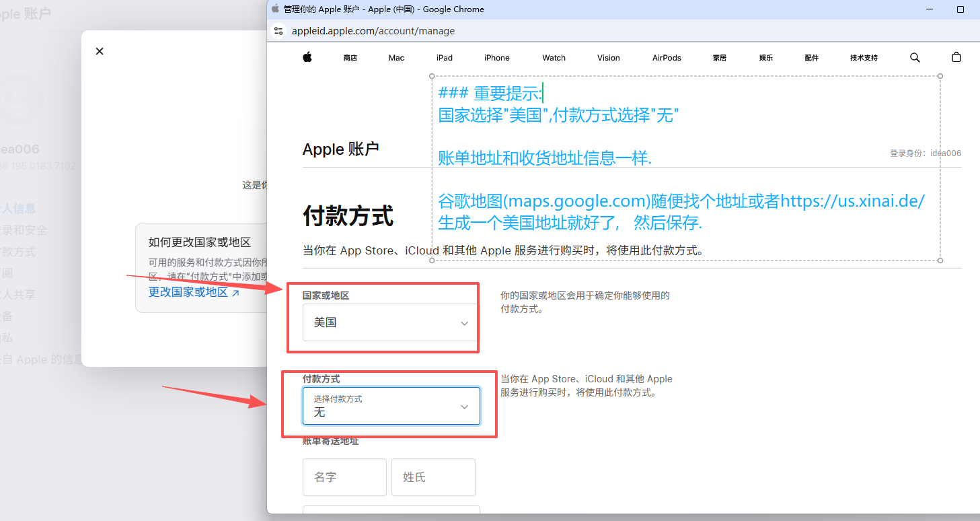The image size is (980, 521).
Task: Open AirPods in the navigation bar
Action: coord(667,58)
